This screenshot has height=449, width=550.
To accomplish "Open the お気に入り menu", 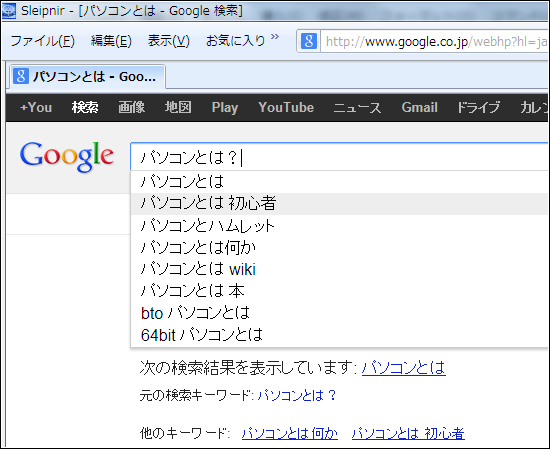I will coord(235,41).
